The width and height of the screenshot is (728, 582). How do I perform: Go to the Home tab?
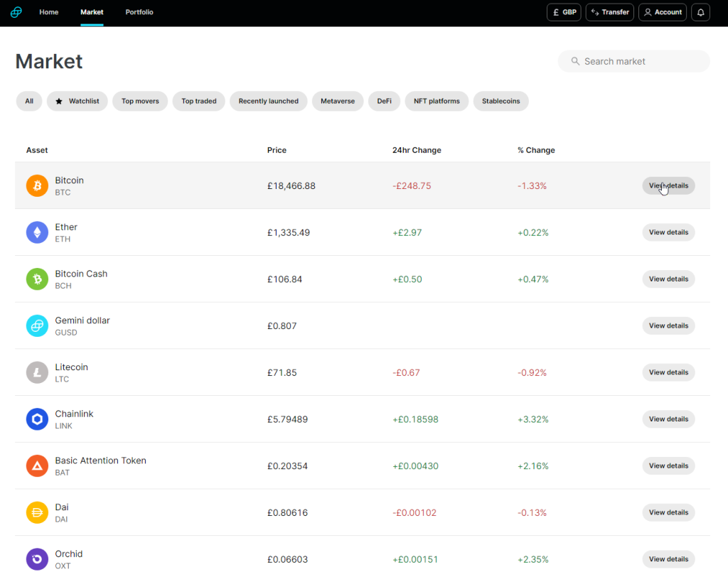coord(49,12)
